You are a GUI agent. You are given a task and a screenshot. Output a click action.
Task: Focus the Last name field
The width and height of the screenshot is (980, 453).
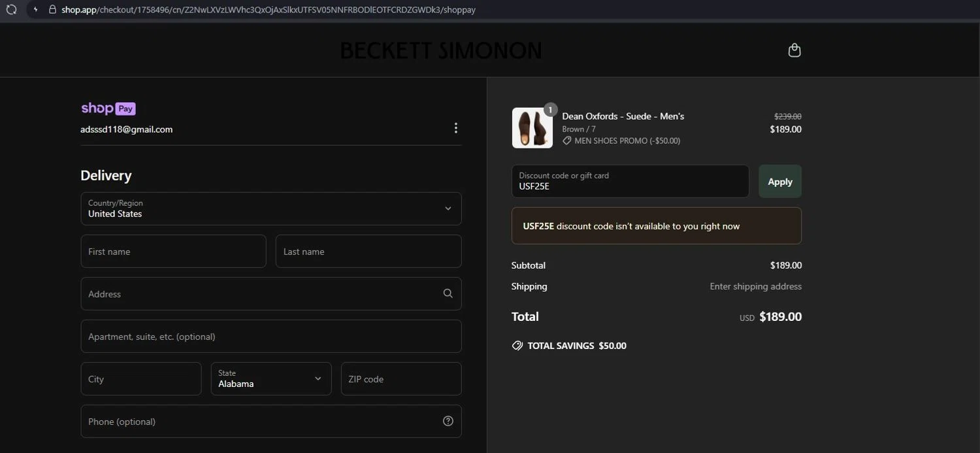point(368,252)
